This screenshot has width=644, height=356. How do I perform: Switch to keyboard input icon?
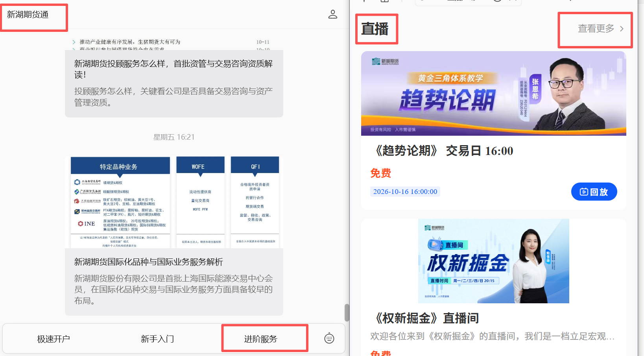pyautogui.click(x=329, y=338)
